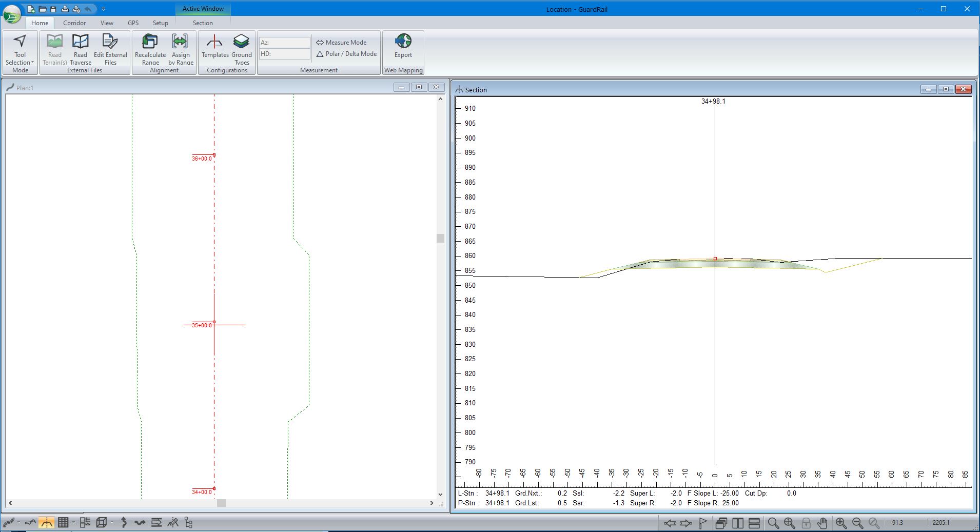Open Ground Types configuration

pos(241,50)
